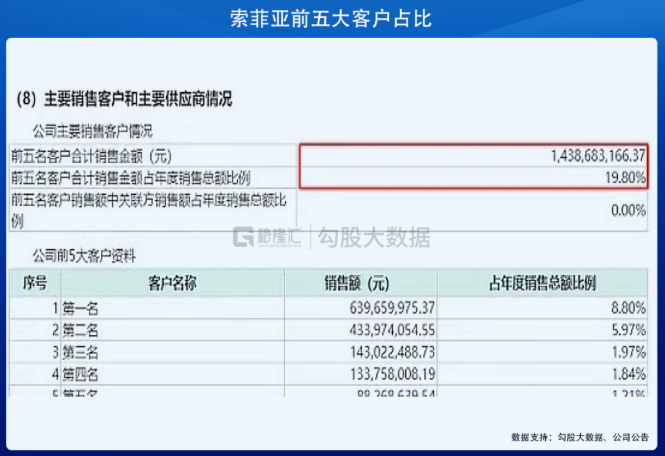This screenshot has width=665, height=456.
Task: Click the 0.00% value
Action: pos(629,210)
